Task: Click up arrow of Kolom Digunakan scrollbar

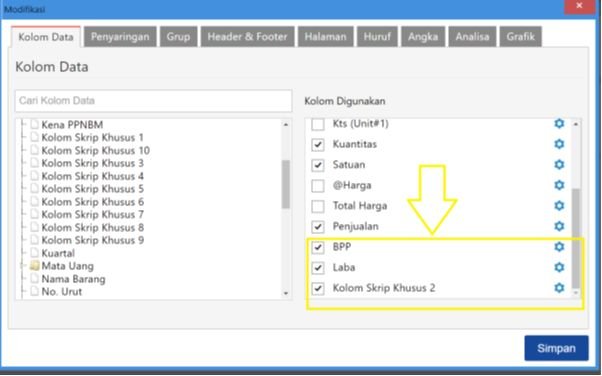Action: click(576, 124)
